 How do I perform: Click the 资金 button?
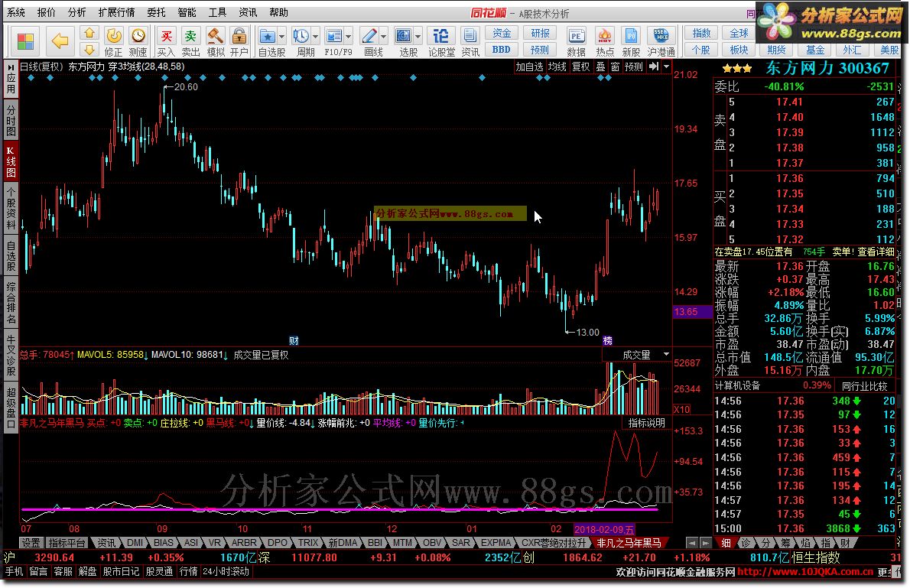click(502, 33)
